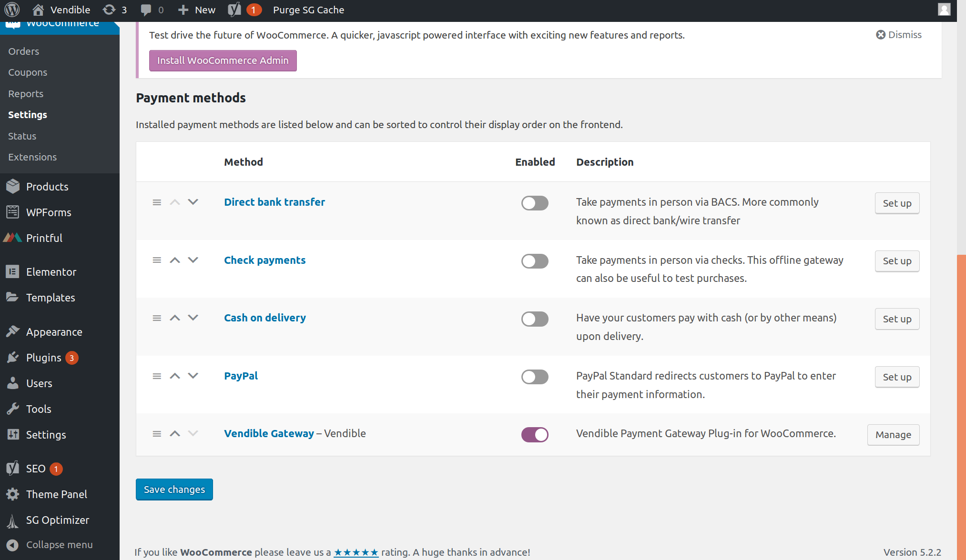The height and width of the screenshot is (560, 966).
Task: Open the comments bubble icon
Action: (146, 10)
